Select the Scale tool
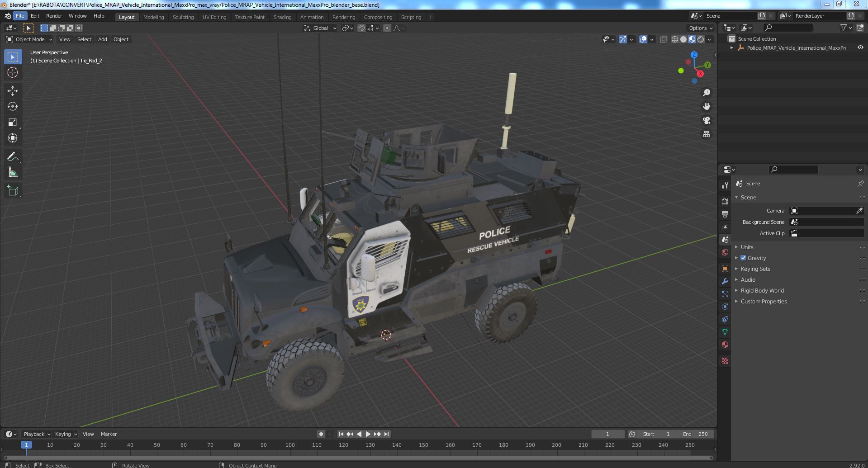Screen dimensions: 868x468 pyautogui.click(x=13, y=122)
